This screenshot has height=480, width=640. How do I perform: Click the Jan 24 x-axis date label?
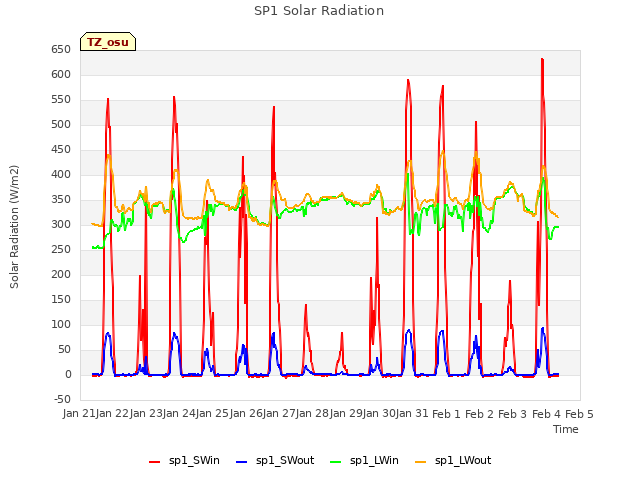coord(179,414)
